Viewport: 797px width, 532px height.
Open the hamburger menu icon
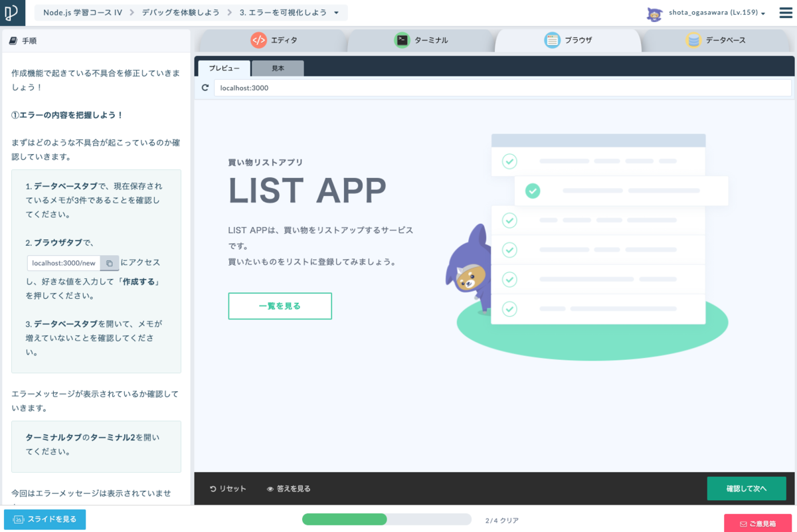[786, 13]
